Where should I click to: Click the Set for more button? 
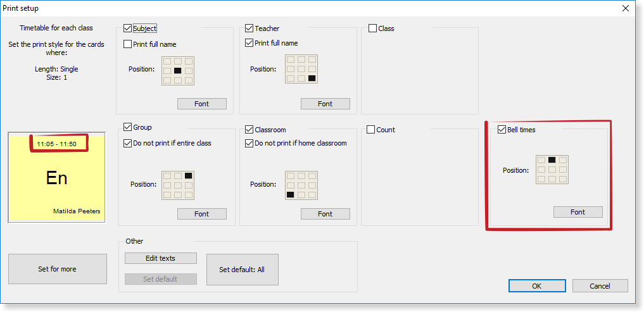[57, 269]
